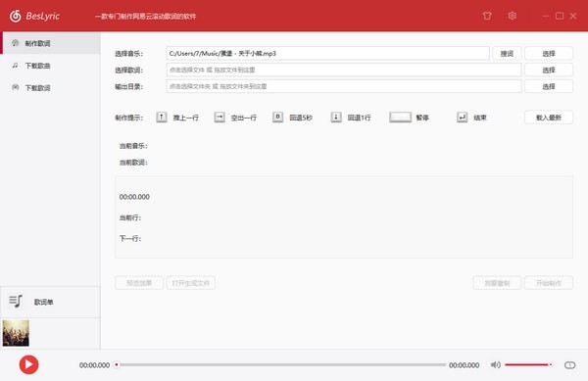
Task: Click the 下一行 label
Action: (130, 238)
